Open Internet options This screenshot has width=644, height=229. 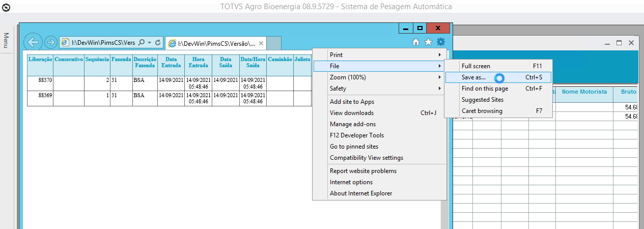tap(379, 182)
